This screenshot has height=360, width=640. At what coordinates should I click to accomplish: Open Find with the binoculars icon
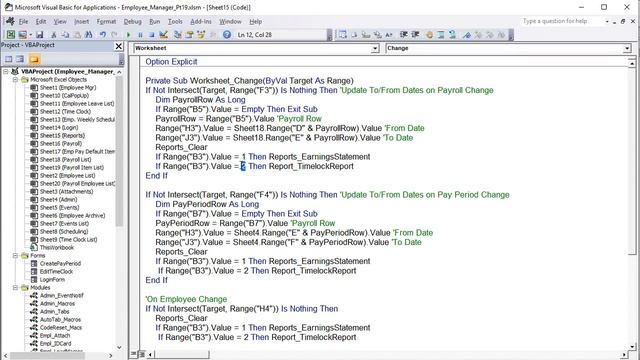coord(88,35)
